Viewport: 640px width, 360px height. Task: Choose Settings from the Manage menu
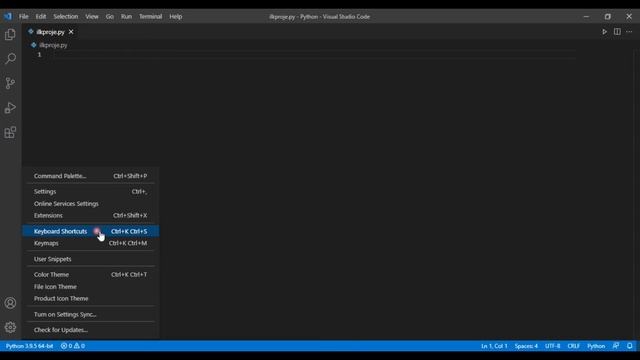point(91,191)
